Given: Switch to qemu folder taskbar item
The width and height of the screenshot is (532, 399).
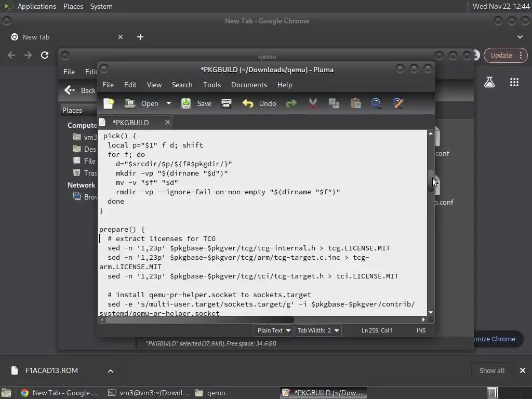Looking at the screenshot, I should click(x=210, y=393).
